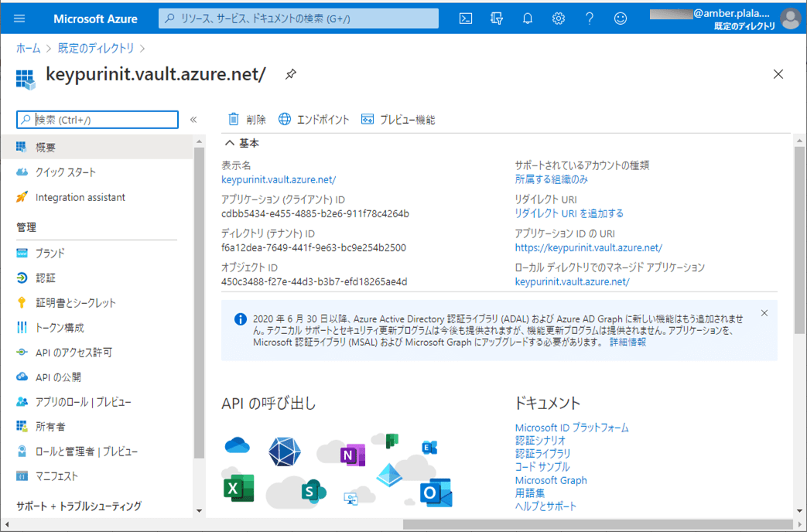Close the app registration blade

(778, 74)
